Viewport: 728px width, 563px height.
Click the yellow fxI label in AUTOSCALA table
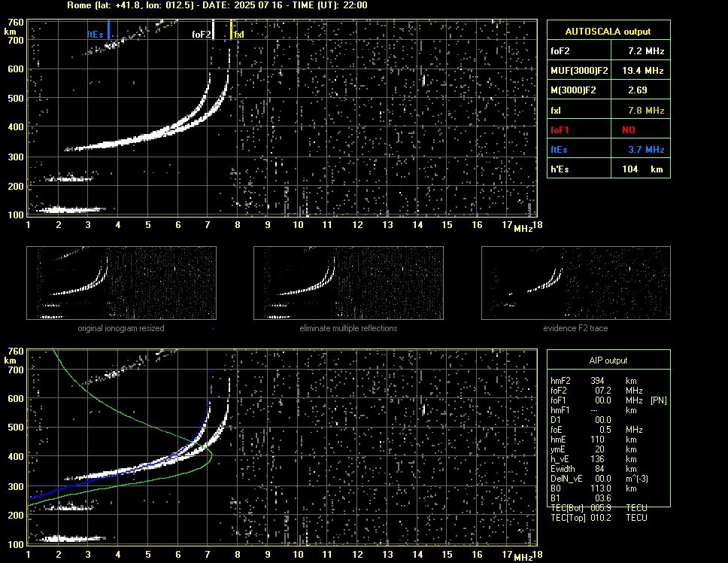(556, 111)
